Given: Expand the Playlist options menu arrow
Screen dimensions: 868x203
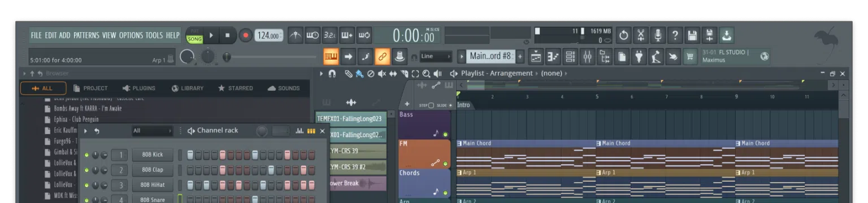Looking at the screenshot, I should [x=322, y=73].
